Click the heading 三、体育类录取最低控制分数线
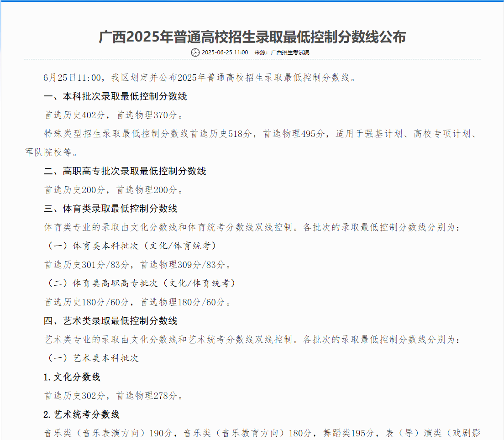 110,209
